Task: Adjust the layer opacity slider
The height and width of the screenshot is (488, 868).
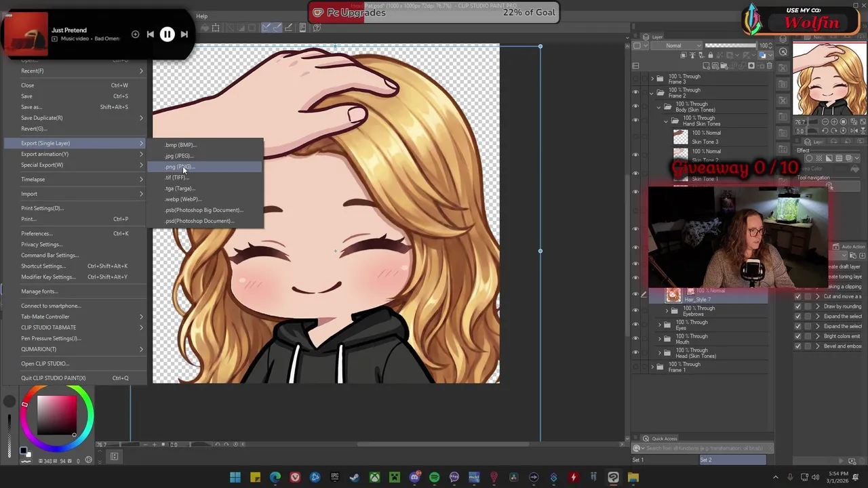Action: pyautogui.click(x=731, y=45)
